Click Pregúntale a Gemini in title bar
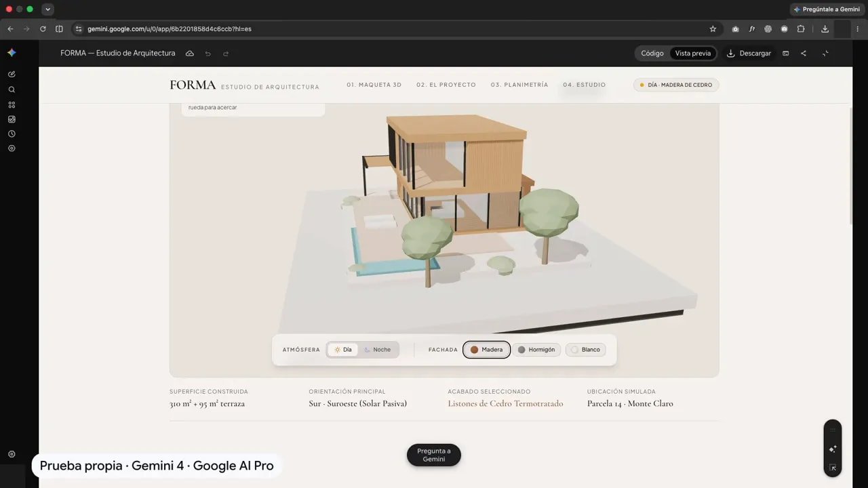 point(827,9)
